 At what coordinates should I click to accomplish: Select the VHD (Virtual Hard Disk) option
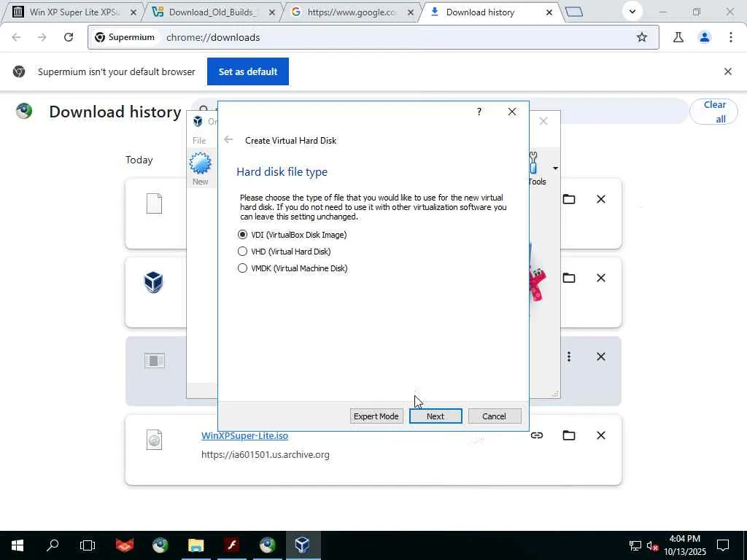[x=242, y=252]
